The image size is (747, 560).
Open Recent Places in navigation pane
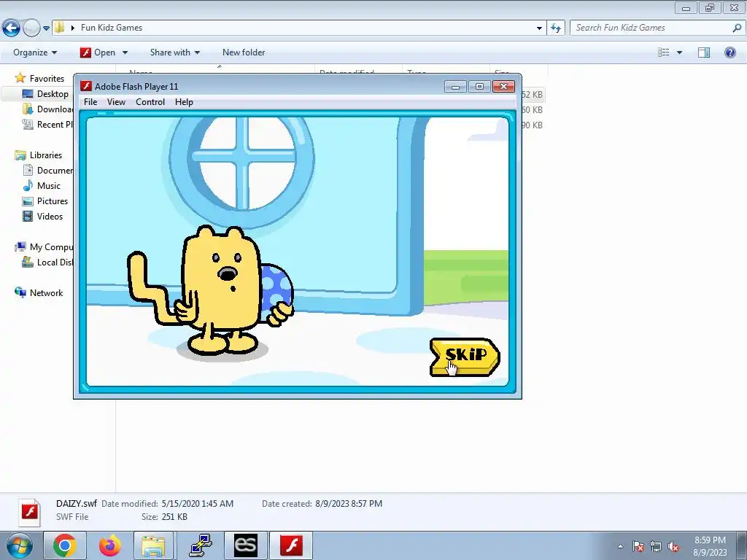[55, 124]
